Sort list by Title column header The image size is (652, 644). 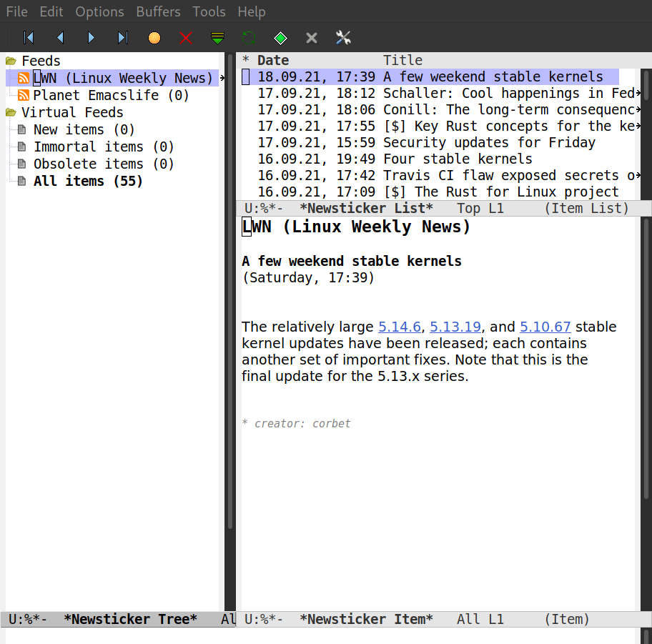(402, 60)
